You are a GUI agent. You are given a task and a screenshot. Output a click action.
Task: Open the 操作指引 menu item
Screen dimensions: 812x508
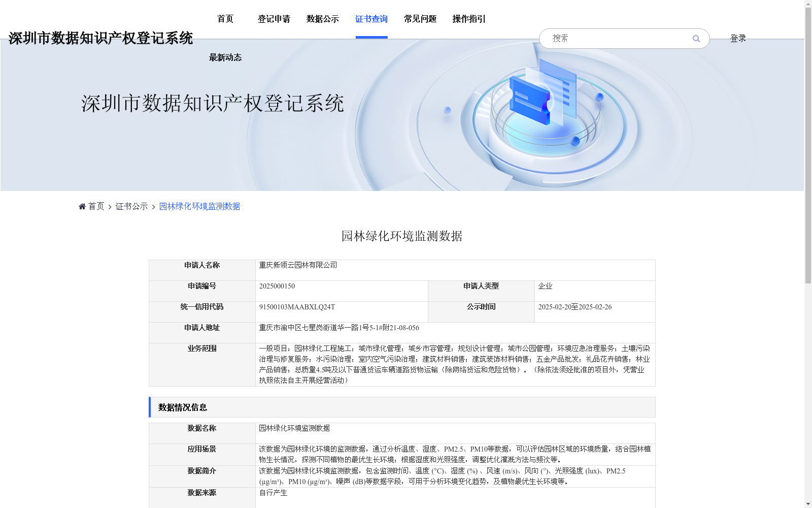[x=469, y=19]
